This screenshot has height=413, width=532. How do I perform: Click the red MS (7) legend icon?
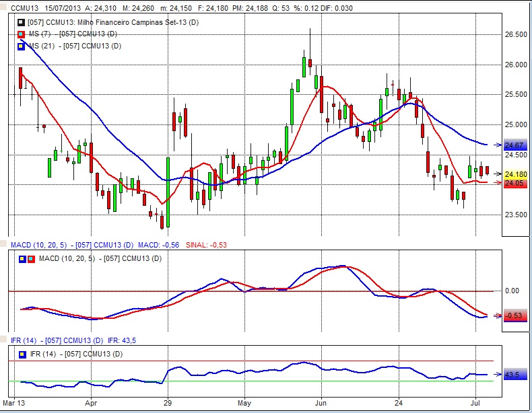click(23, 34)
